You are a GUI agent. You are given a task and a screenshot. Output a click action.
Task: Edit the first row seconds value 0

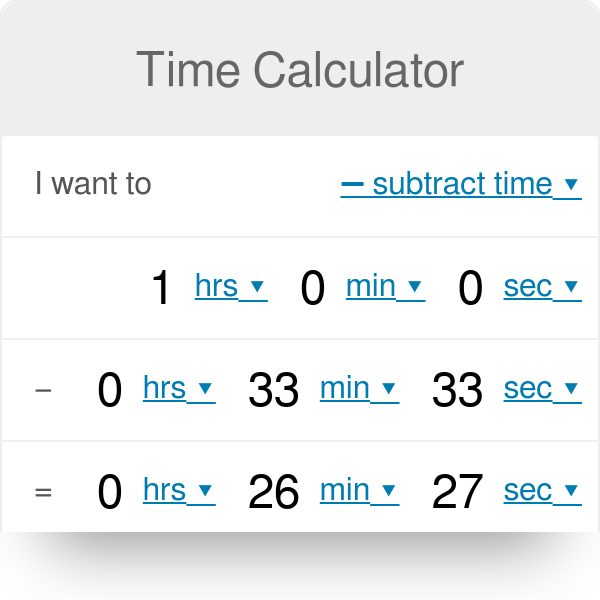(x=470, y=289)
